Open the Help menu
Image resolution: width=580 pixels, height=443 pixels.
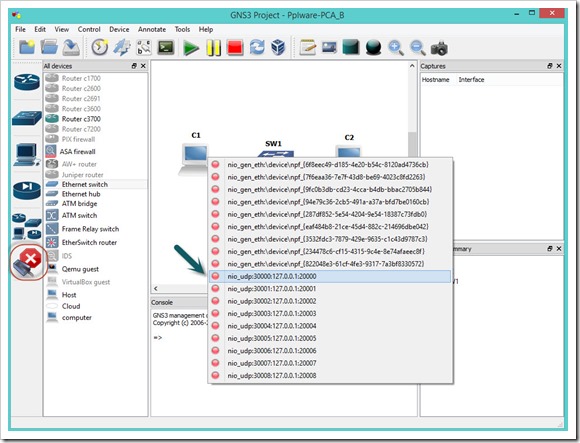(x=206, y=29)
